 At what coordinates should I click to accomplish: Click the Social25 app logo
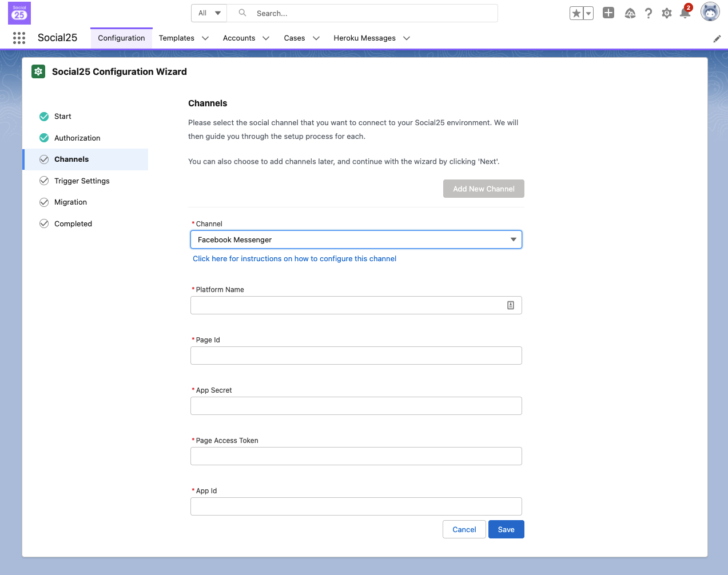tap(19, 13)
